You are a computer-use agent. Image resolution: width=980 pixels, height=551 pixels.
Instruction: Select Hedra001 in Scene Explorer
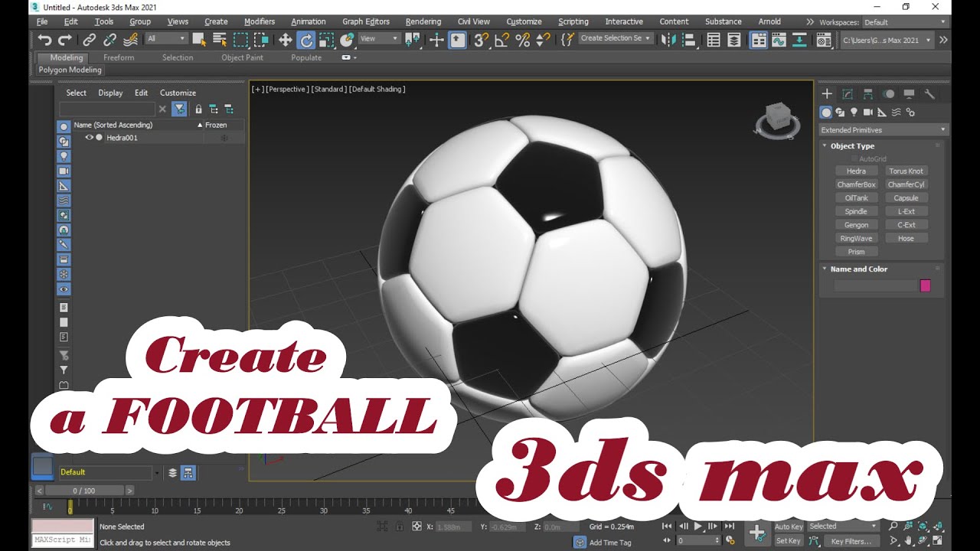122,138
